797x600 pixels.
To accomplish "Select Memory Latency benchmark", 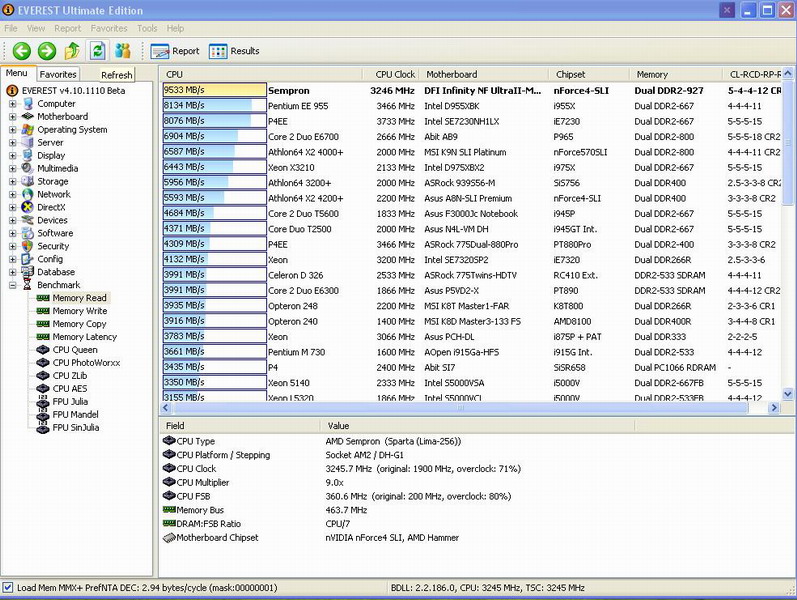I will [84, 337].
